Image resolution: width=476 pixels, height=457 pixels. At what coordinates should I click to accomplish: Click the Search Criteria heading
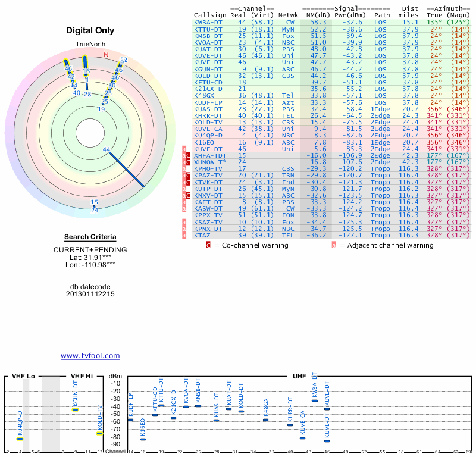pyautogui.click(x=90, y=237)
